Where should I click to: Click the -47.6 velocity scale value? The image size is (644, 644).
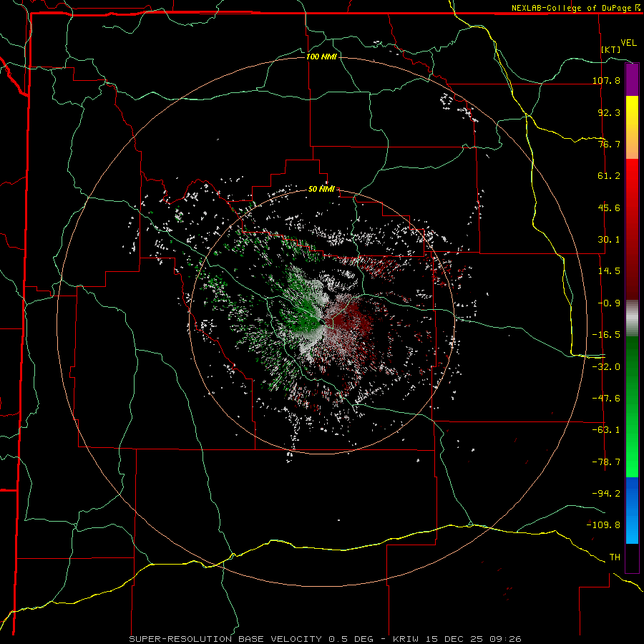coord(606,399)
